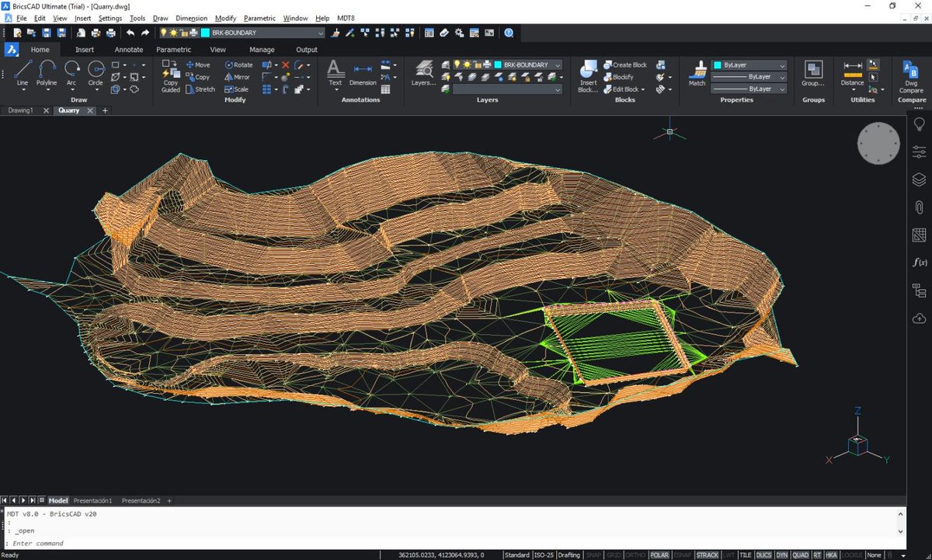Open the Layers stack side panel
This screenshot has width=932, height=560.
coord(920,179)
